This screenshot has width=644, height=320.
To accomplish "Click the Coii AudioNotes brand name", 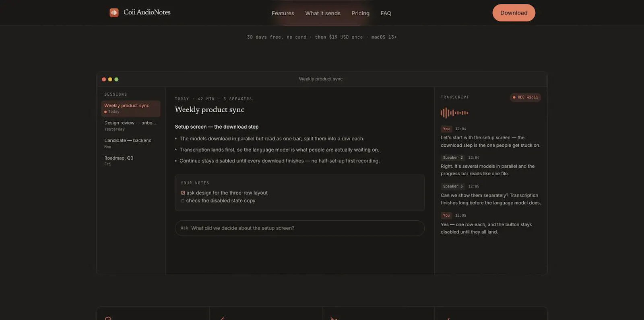I will click(x=147, y=12).
